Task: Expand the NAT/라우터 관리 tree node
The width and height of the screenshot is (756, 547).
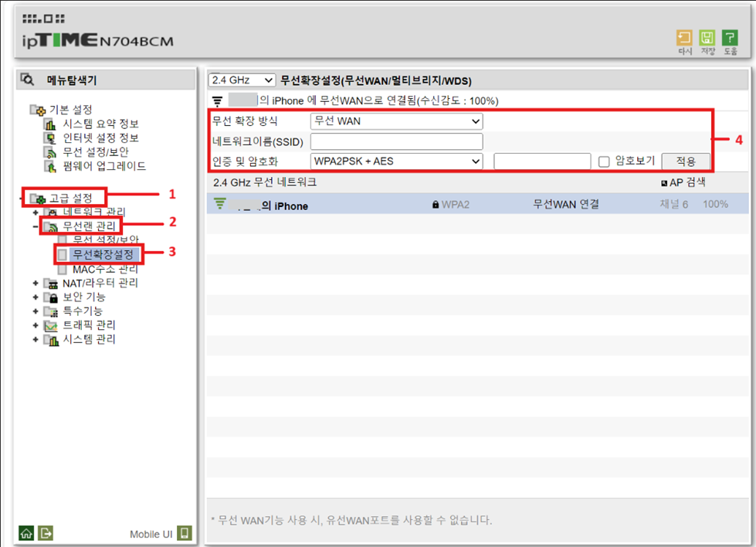Action: [x=35, y=283]
